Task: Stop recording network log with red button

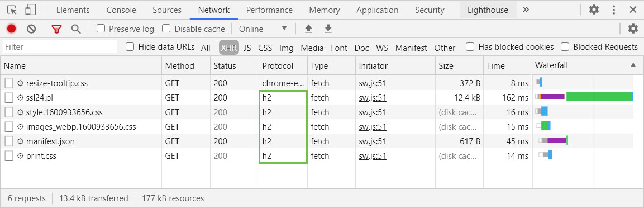Action: (12, 29)
